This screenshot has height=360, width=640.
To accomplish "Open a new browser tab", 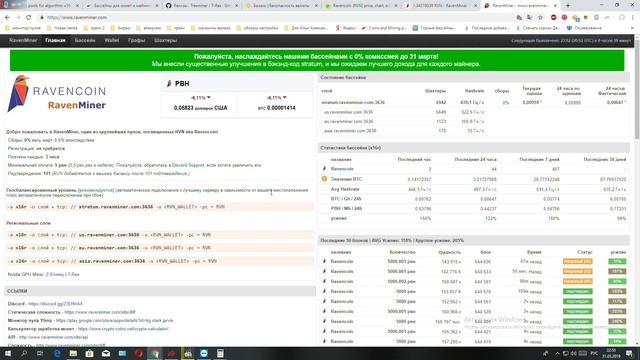I will click(568, 6).
